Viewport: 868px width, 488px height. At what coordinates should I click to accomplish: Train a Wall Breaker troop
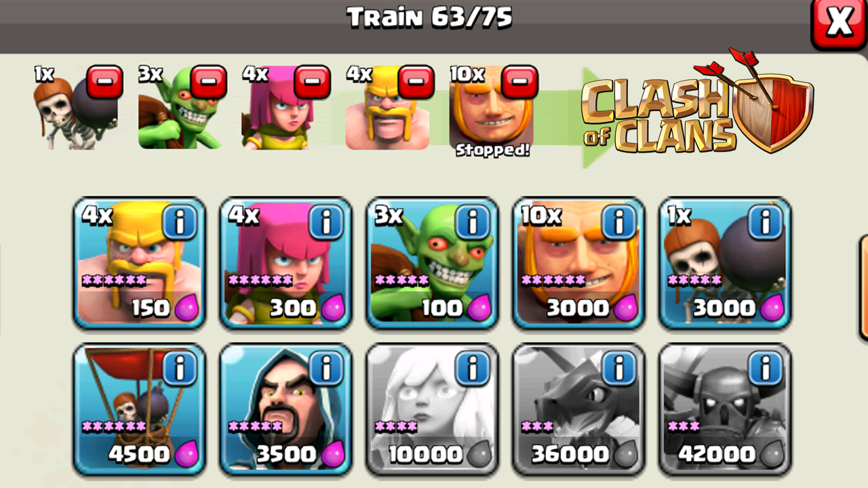pos(725,264)
